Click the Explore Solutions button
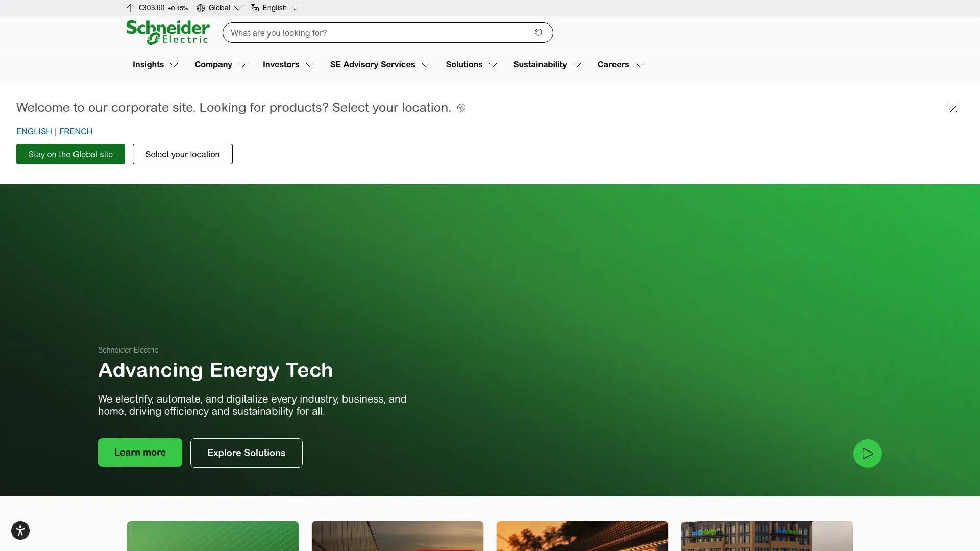Image resolution: width=980 pixels, height=551 pixels. (247, 453)
